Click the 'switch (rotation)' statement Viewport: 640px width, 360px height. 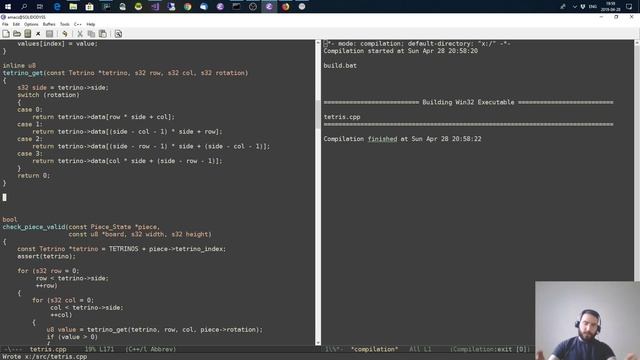[x=48, y=95]
